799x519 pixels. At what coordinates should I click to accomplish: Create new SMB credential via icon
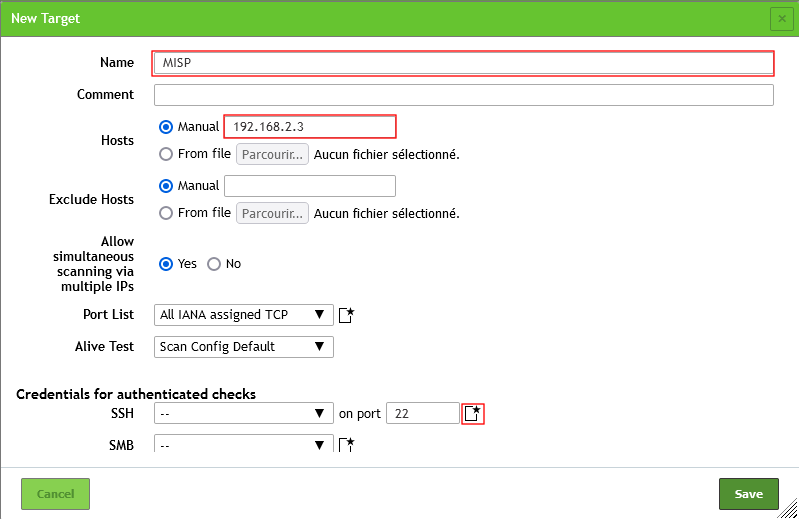(x=347, y=445)
